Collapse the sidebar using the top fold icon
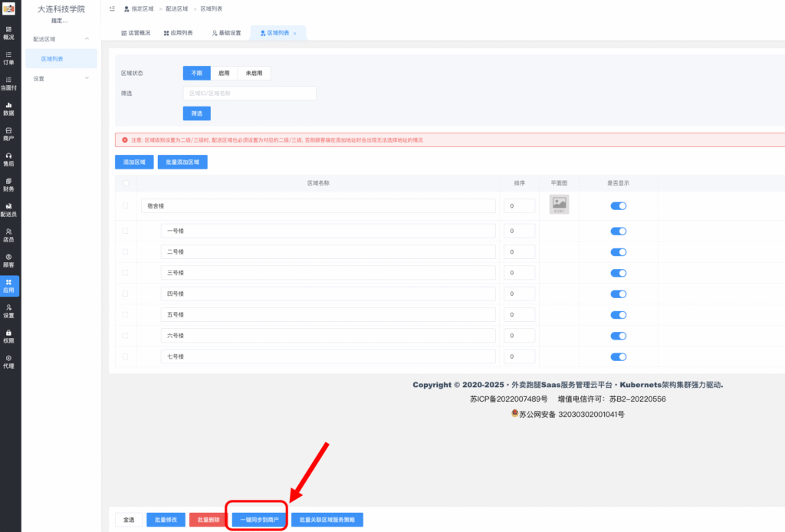785x532 pixels. (113, 9)
